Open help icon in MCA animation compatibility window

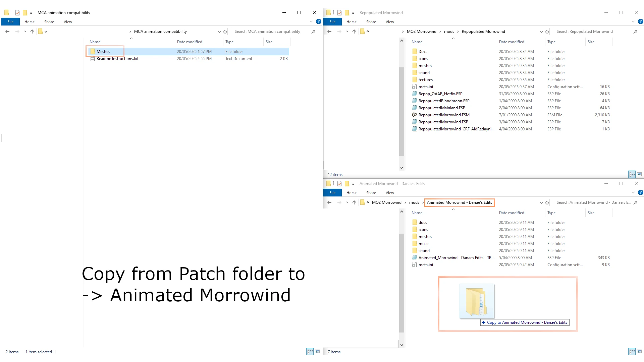[319, 21]
